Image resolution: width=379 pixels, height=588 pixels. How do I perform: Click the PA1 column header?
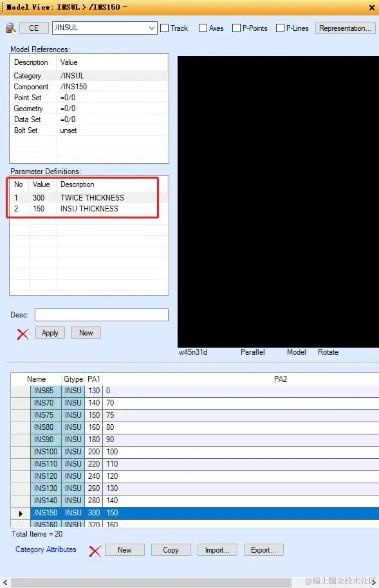[93, 379]
